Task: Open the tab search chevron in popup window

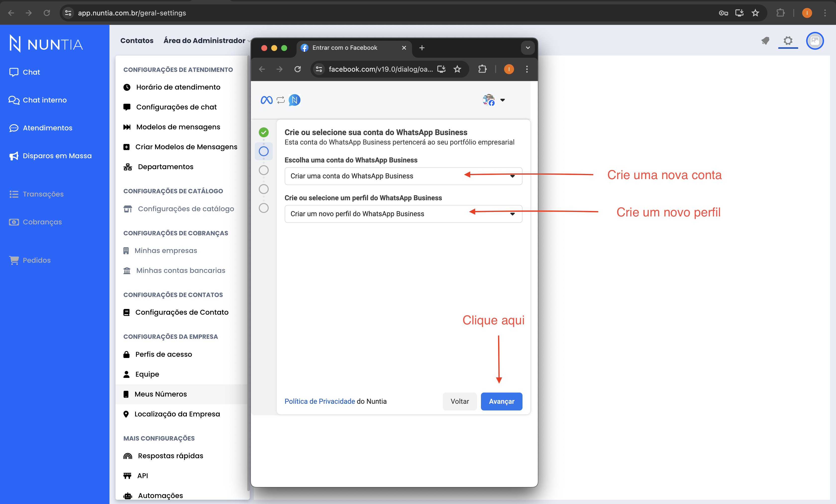Action: pyautogui.click(x=527, y=48)
